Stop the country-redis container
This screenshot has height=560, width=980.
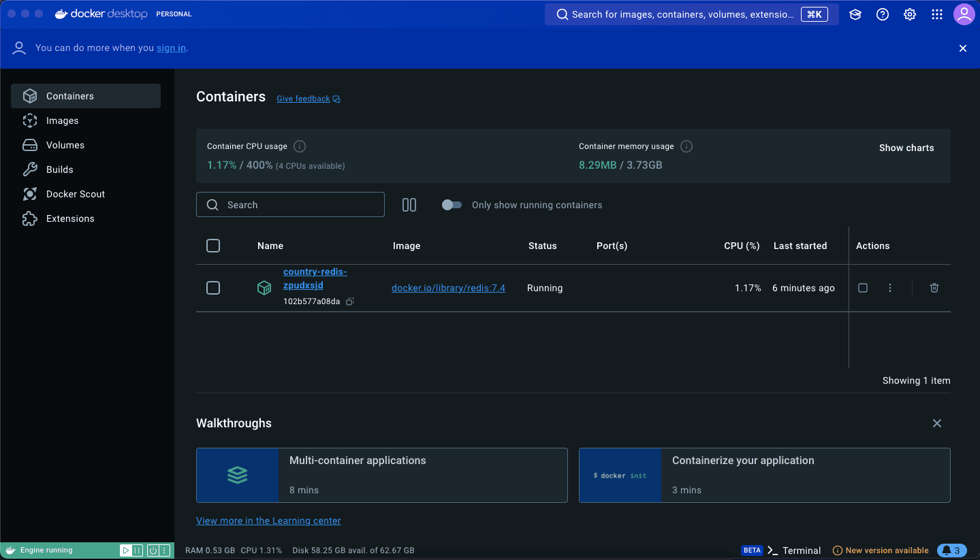(x=863, y=288)
